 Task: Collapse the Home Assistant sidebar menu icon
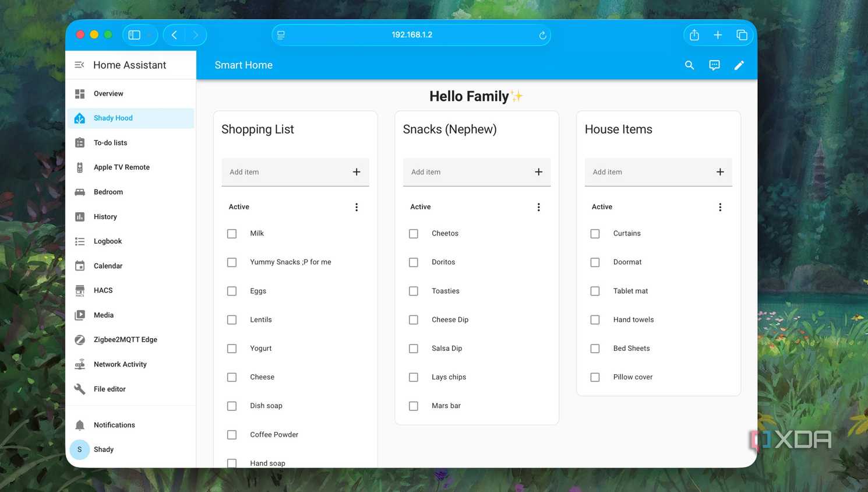click(x=79, y=65)
